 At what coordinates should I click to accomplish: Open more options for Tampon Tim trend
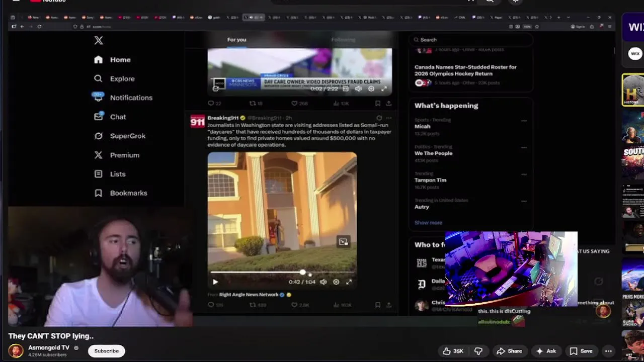[524, 174]
